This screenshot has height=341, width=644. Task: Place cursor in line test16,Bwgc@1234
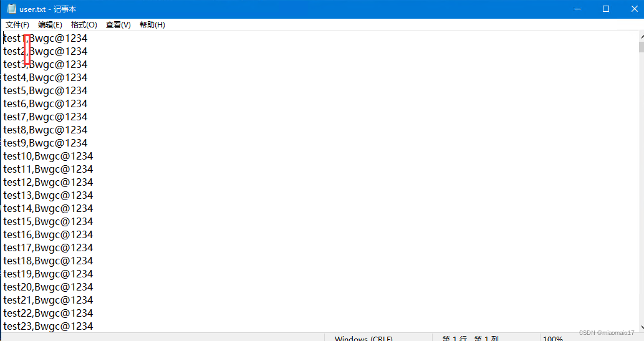48,235
